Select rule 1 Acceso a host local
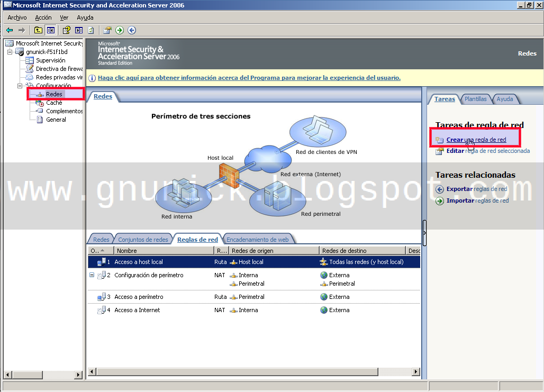This screenshot has height=392, width=544. click(x=254, y=262)
